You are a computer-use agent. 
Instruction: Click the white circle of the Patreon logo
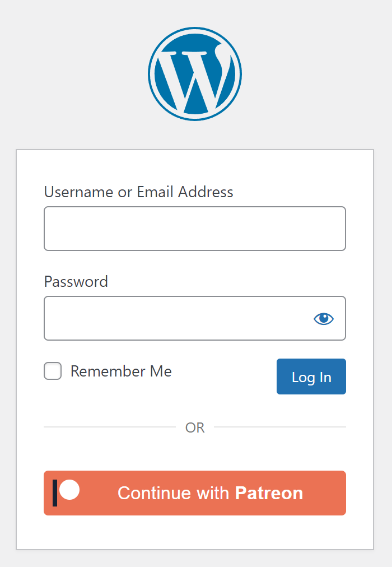[x=69, y=490]
